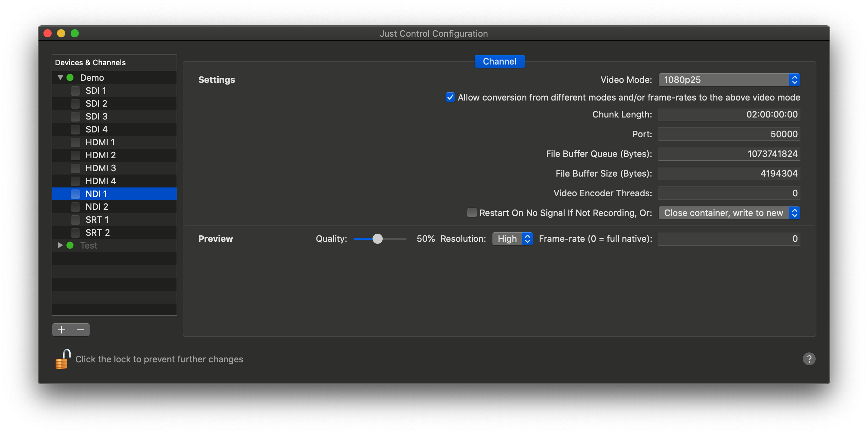Enable the SDI 3 channel checkbox
Viewport: 868px width, 434px height.
[75, 116]
